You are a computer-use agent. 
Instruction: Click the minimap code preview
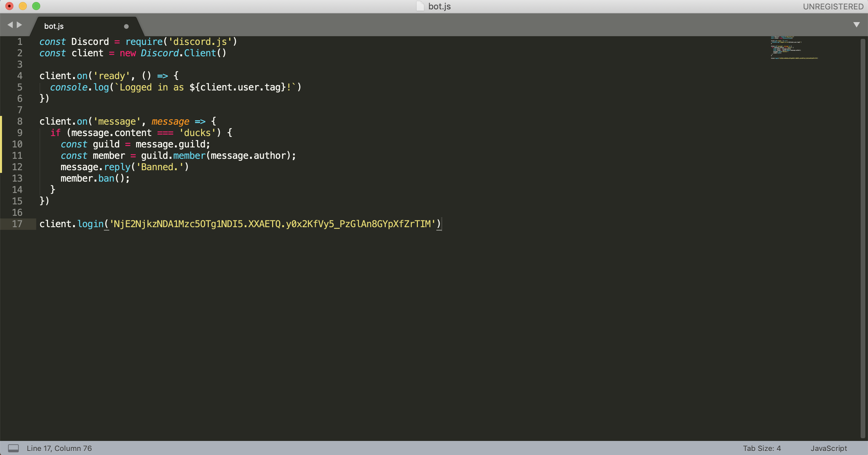(794, 48)
